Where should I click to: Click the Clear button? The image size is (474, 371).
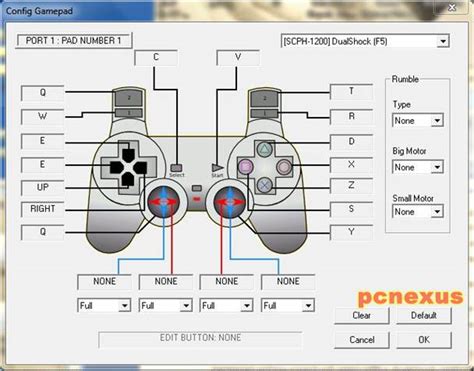coord(361,315)
